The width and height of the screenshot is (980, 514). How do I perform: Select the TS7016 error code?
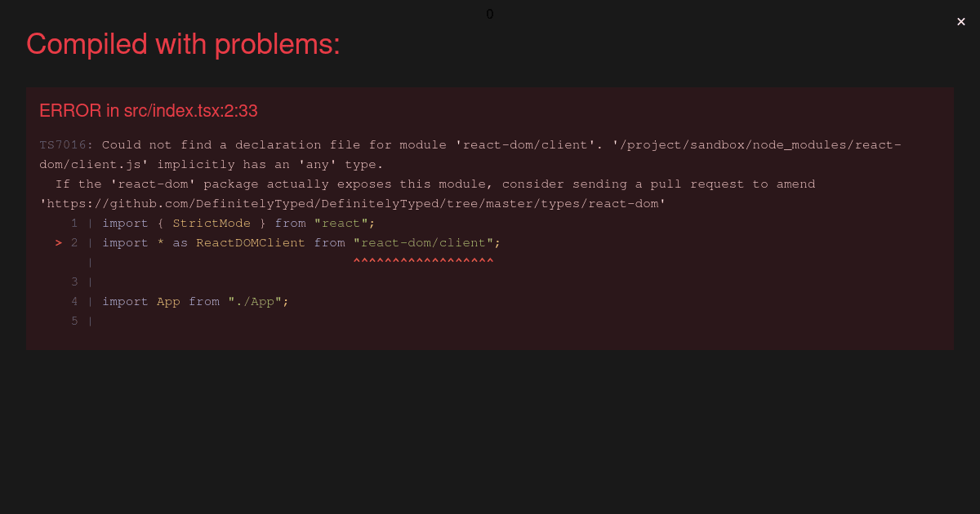click(x=66, y=145)
